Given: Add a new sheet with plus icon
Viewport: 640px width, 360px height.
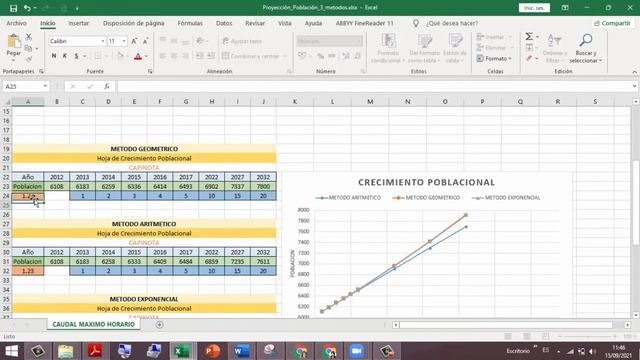Looking at the screenshot, I should 160,324.
